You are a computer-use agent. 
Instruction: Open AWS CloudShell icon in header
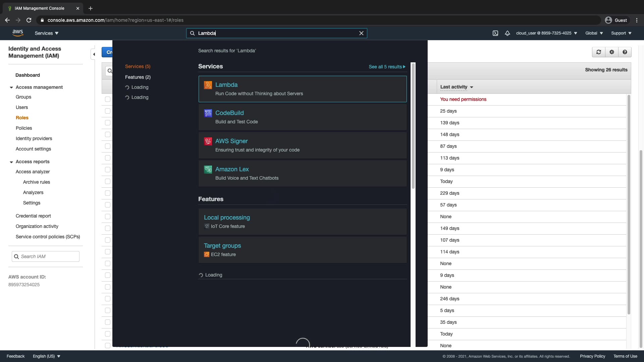click(x=495, y=33)
